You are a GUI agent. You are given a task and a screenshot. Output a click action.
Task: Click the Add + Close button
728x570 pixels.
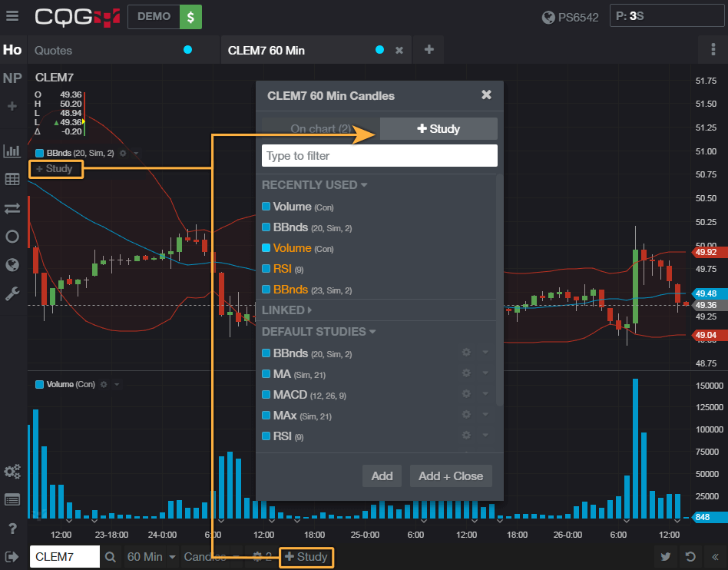tap(451, 476)
